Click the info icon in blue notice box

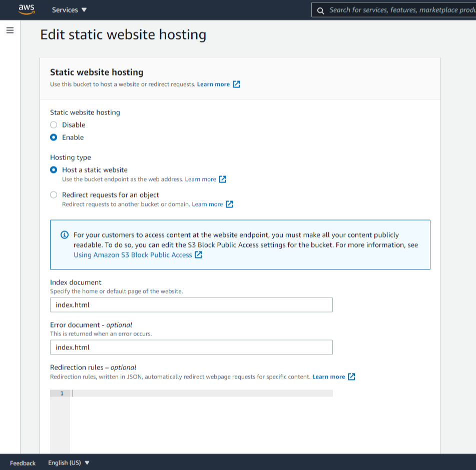click(x=65, y=234)
